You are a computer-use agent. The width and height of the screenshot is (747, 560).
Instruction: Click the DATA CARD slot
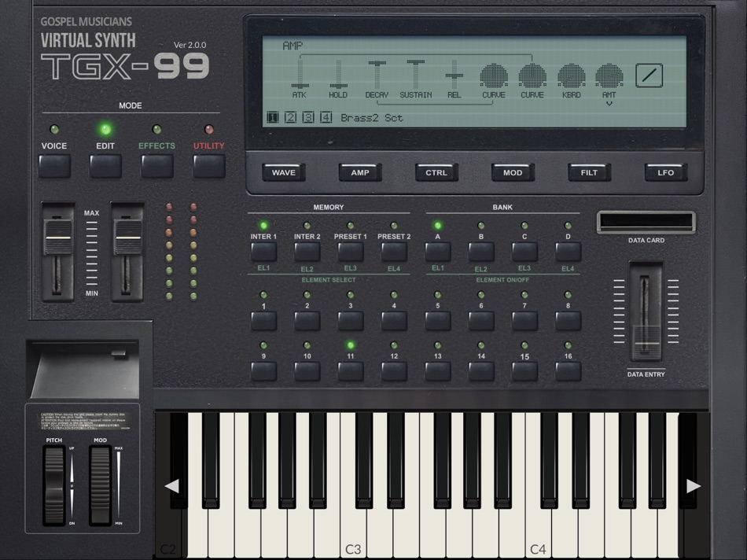pos(646,222)
